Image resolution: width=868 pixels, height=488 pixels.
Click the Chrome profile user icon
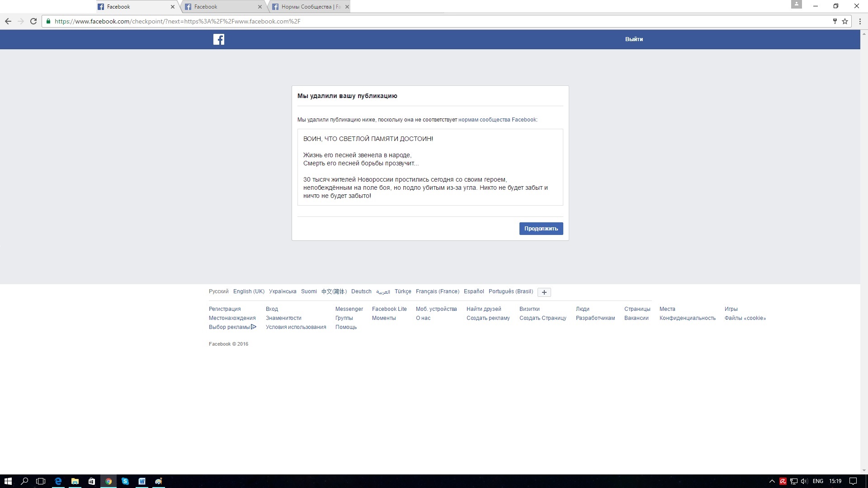pyautogui.click(x=797, y=5)
